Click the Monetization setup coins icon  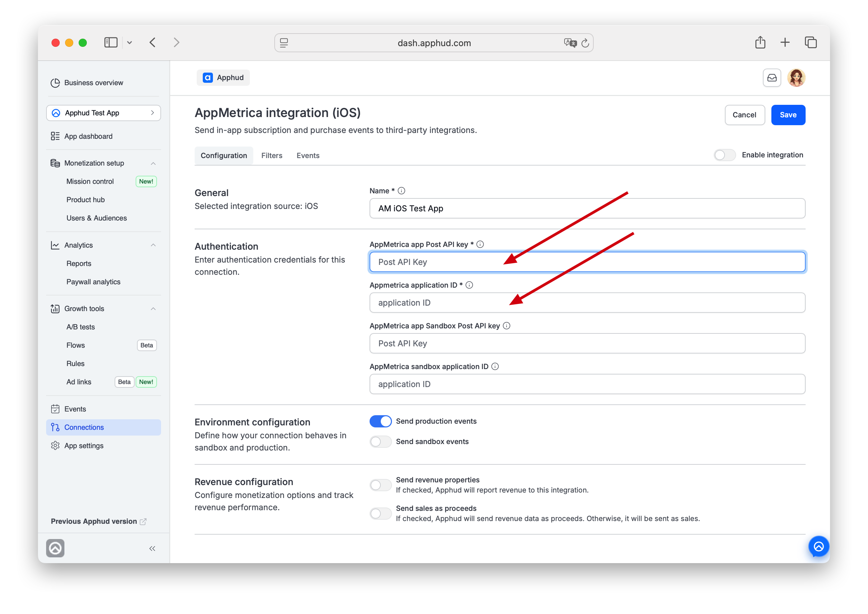[55, 163]
